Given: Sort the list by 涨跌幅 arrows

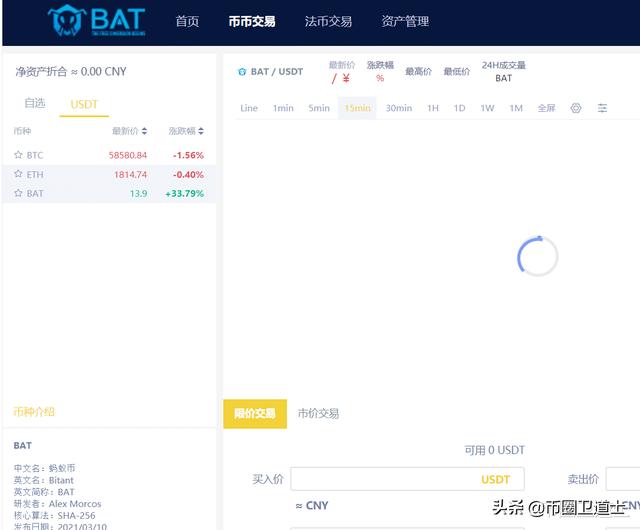Looking at the screenshot, I should tap(200, 131).
